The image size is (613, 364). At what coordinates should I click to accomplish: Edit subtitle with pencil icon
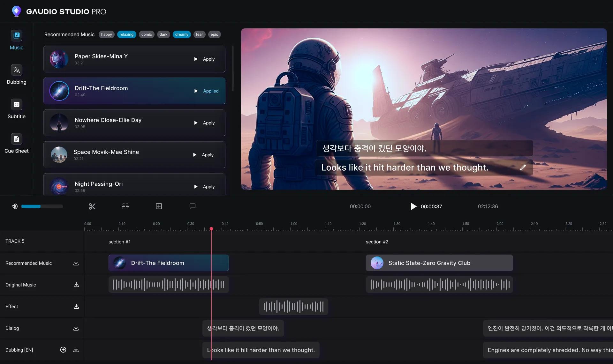click(523, 167)
